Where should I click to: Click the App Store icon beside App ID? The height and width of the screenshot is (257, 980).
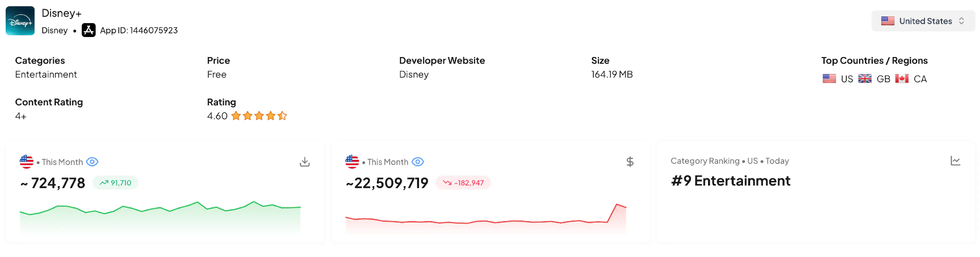(x=88, y=30)
